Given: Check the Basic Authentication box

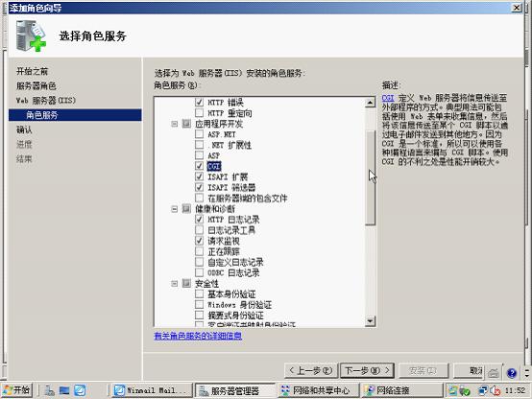Looking at the screenshot, I should (199, 293).
